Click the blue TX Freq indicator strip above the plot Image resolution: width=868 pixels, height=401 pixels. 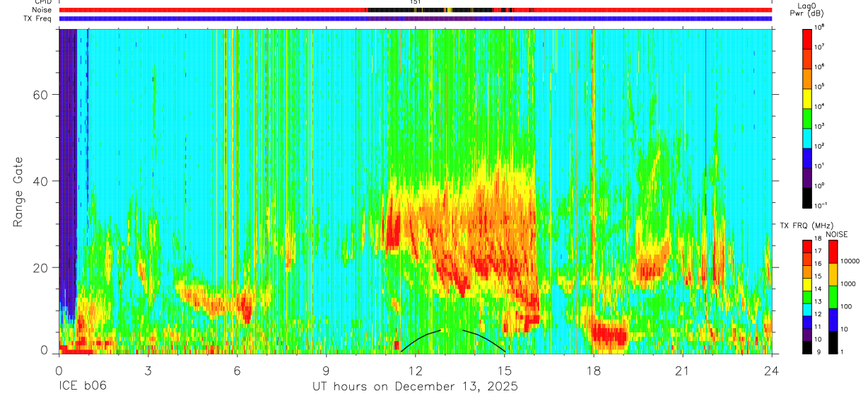pyautogui.click(x=415, y=18)
